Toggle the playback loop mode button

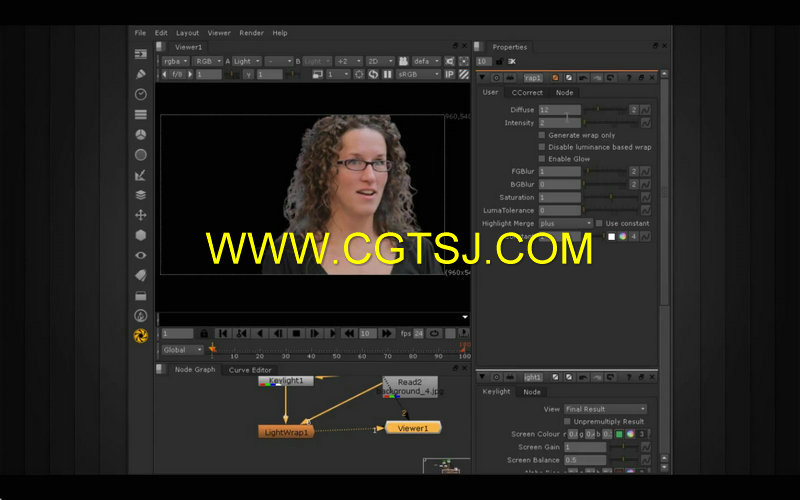click(x=434, y=334)
